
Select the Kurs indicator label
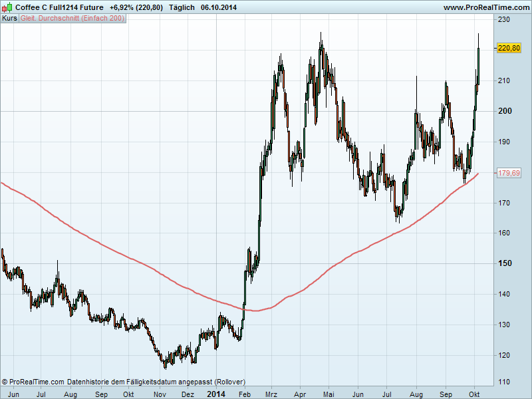coord(9,18)
